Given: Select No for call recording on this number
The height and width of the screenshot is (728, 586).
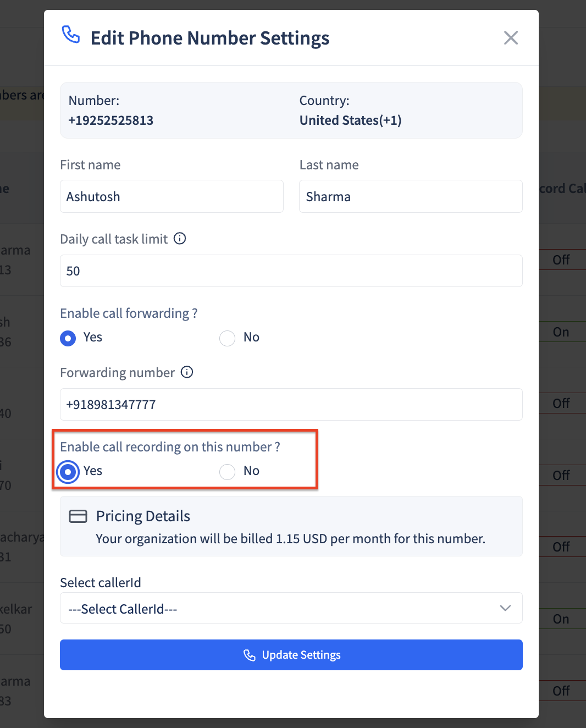Looking at the screenshot, I should point(227,472).
